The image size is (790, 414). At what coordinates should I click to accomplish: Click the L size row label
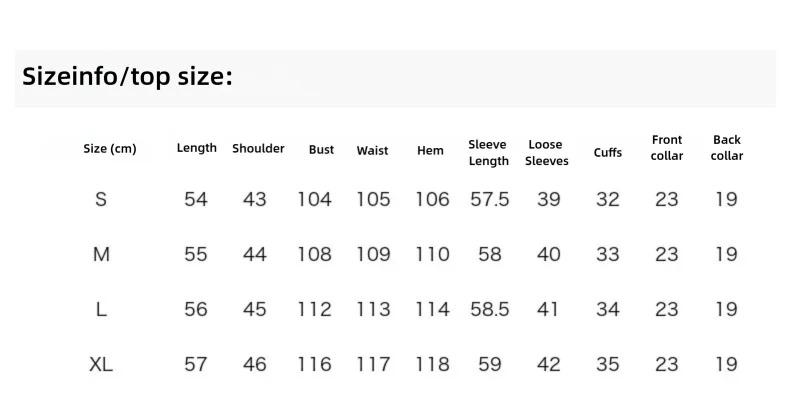tap(101, 309)
